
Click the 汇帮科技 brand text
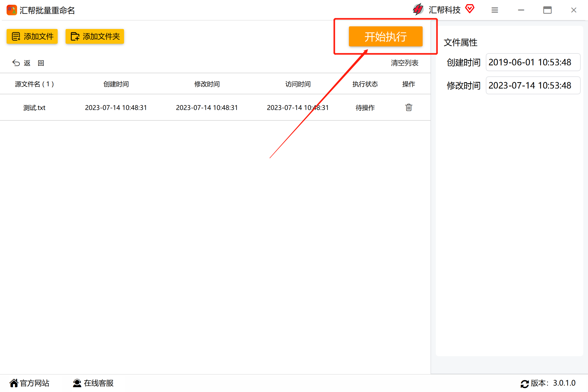(x=444, y=10)
